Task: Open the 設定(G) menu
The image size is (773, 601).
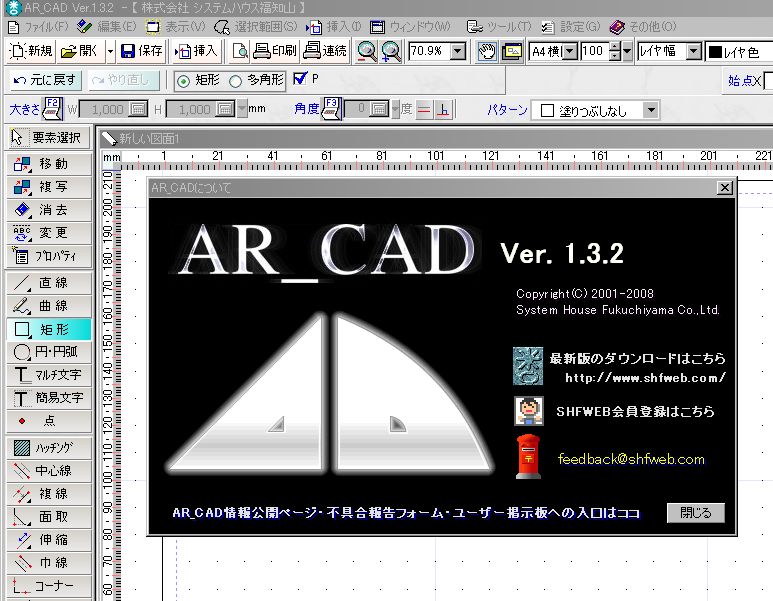Action: pos(571,27)
